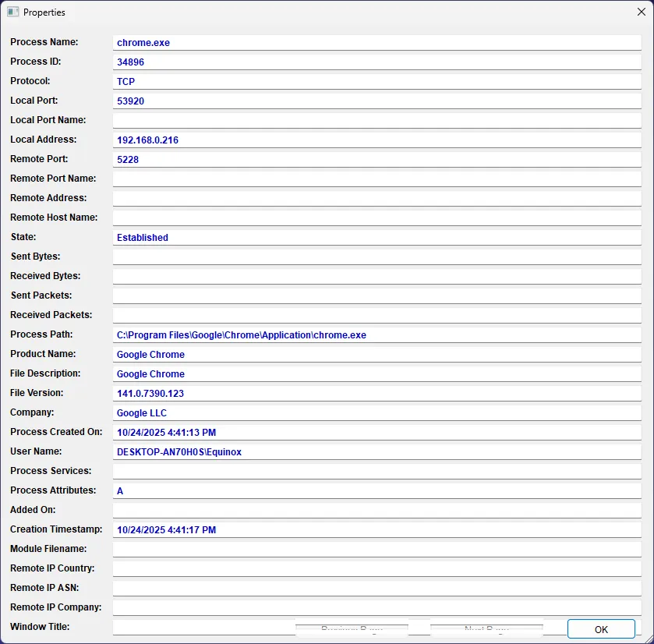The height and width of the screenshot is (644, 654).
Task: Click the Properties window title icon
Action: [13, 12]
